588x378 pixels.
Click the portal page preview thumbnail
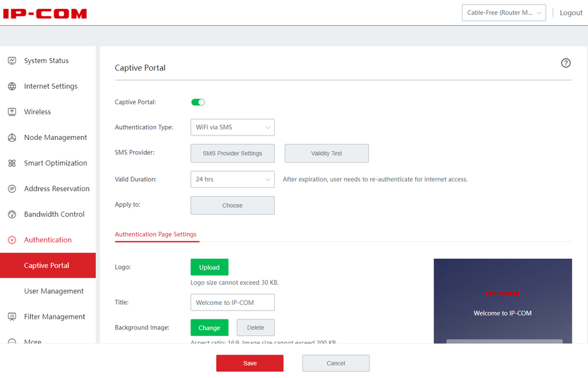pos(503,301)
